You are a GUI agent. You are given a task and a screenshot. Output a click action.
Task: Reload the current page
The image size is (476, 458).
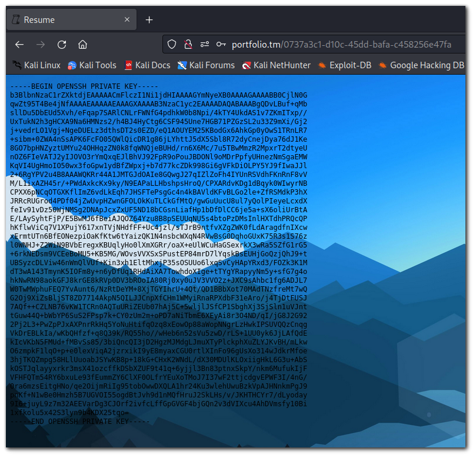click(x=61, y=44)
